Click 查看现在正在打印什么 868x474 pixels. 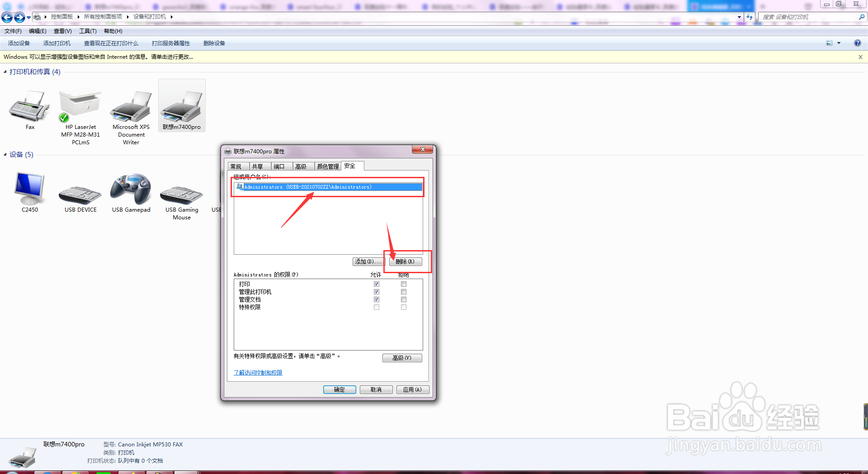111,43
